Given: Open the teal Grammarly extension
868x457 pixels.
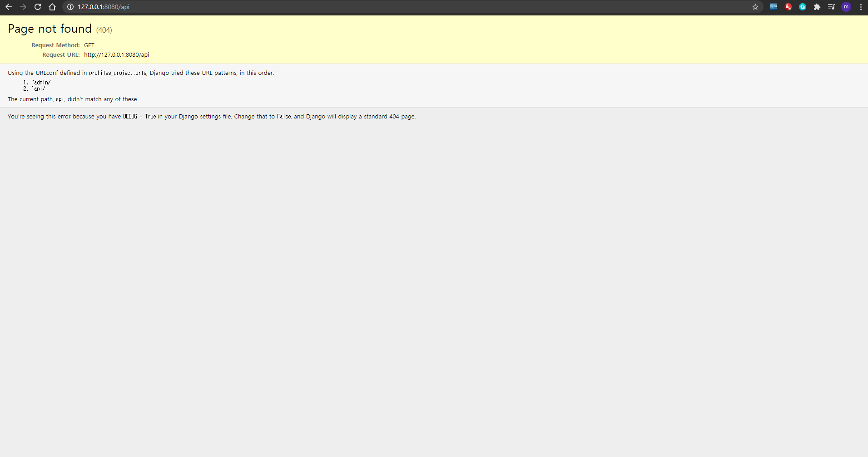Looking at the screenshot, I should [x=803, y=7].
